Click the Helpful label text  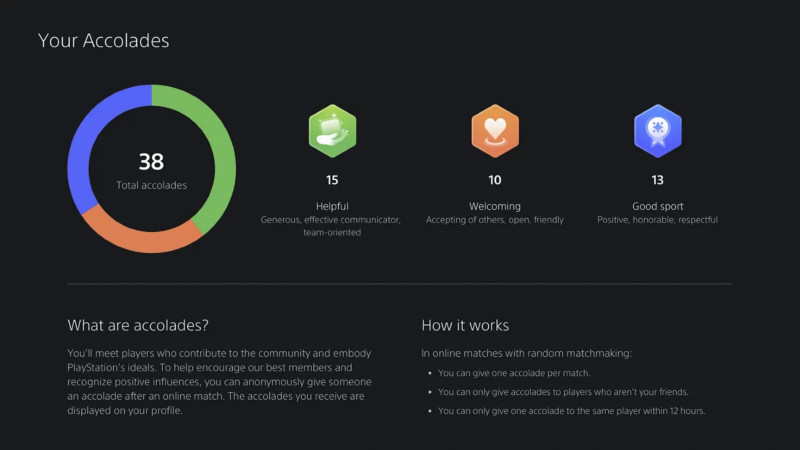[332, 205]
